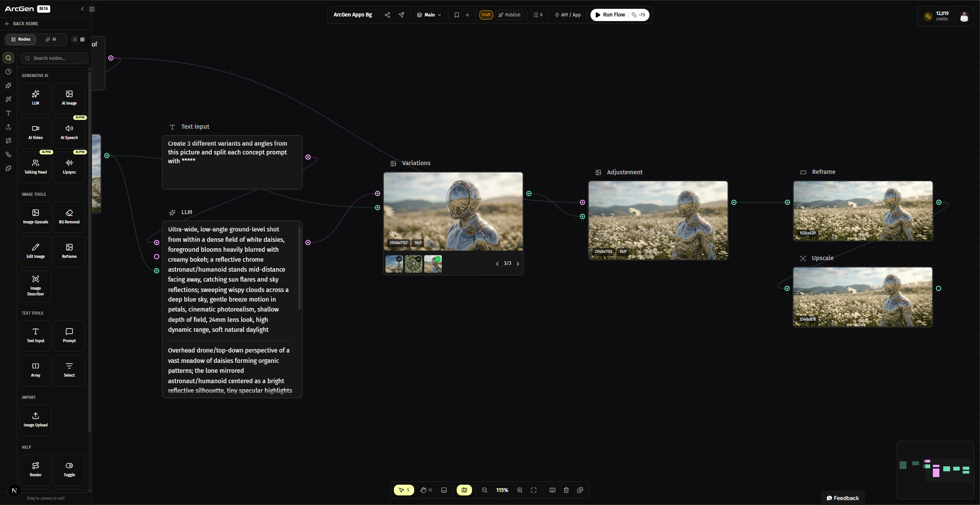Viewport: 980px width, 505px height.
Task: Open the Lipsync node
Action: pos(69,167)
